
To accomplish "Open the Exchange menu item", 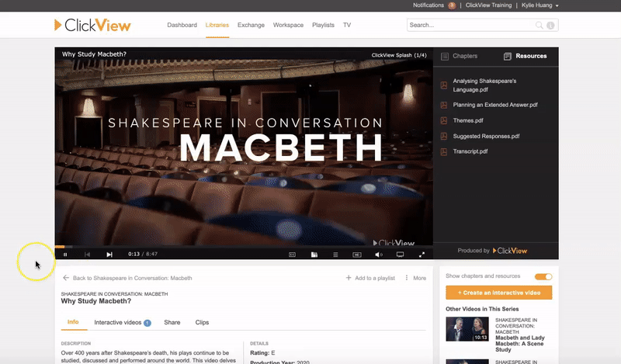I will (251, 25).
